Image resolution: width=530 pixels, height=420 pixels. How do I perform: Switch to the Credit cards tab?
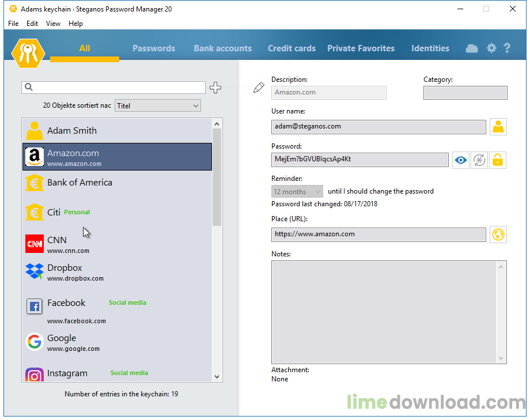(291, 48)
